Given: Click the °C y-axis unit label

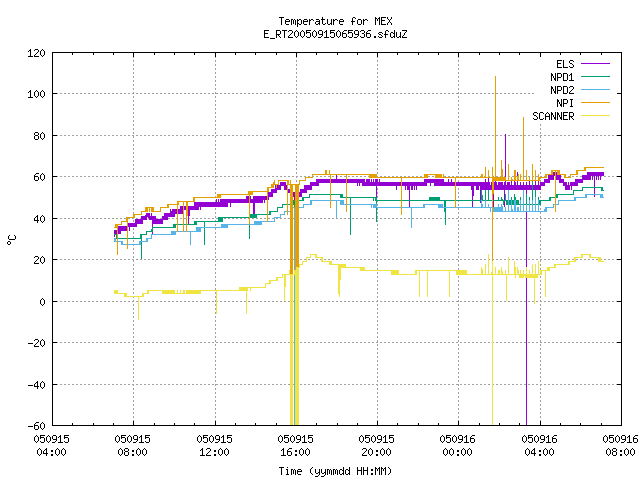Looking at the screenshot, I should pyautogui.click(x=11, y=240).
